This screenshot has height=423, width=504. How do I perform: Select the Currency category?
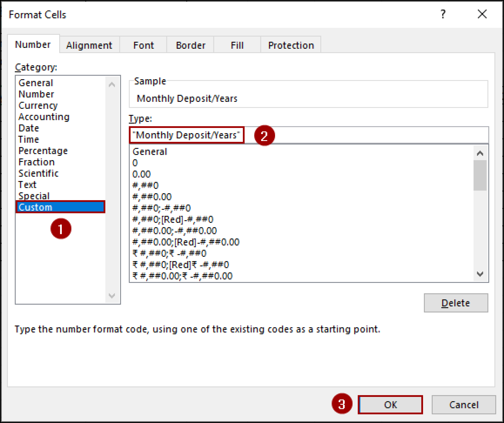point(38,105)
